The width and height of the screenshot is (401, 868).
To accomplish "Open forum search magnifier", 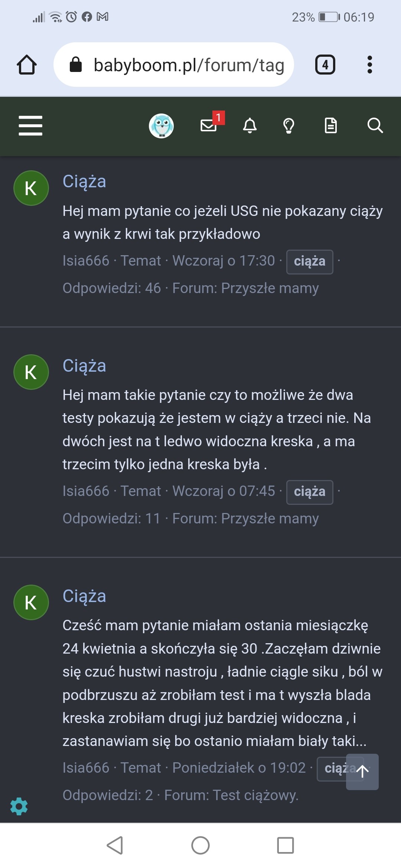I will pos(375,125).
